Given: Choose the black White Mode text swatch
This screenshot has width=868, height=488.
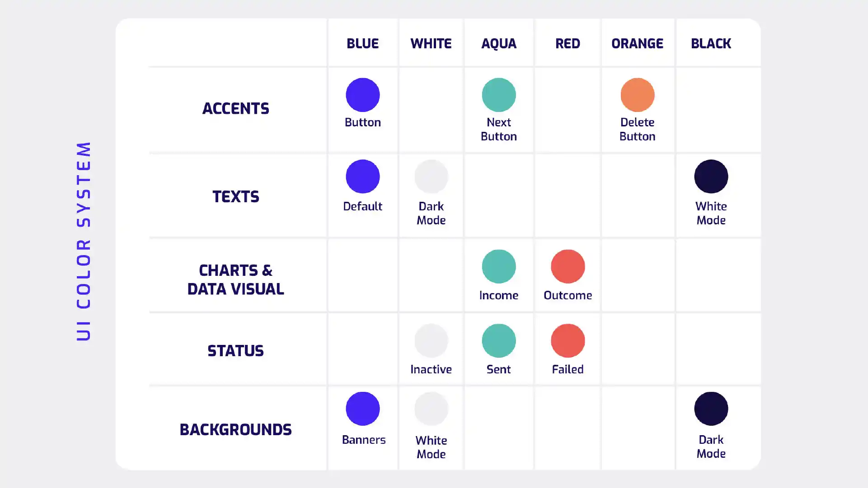Looking at the screenshot, I should pos(711,177).
